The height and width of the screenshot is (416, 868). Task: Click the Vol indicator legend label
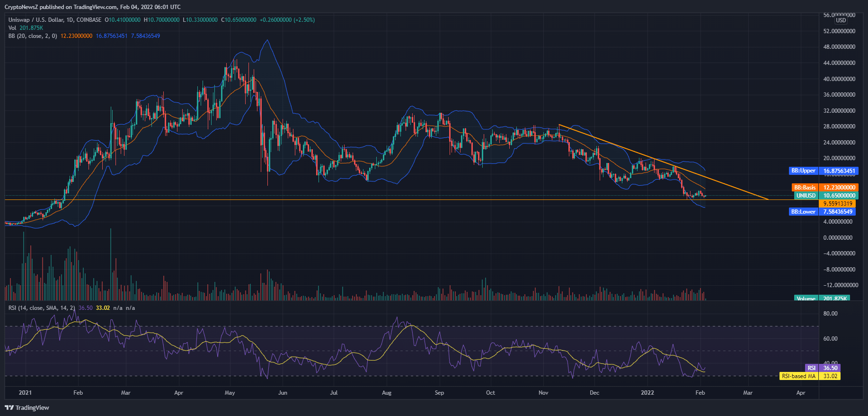(x=12, y=28)
